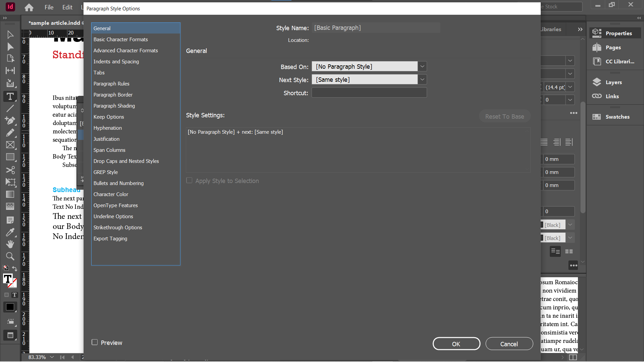
Task: Click the Shortcut input field
Action: pyautogui.click(x=369, y=93)
